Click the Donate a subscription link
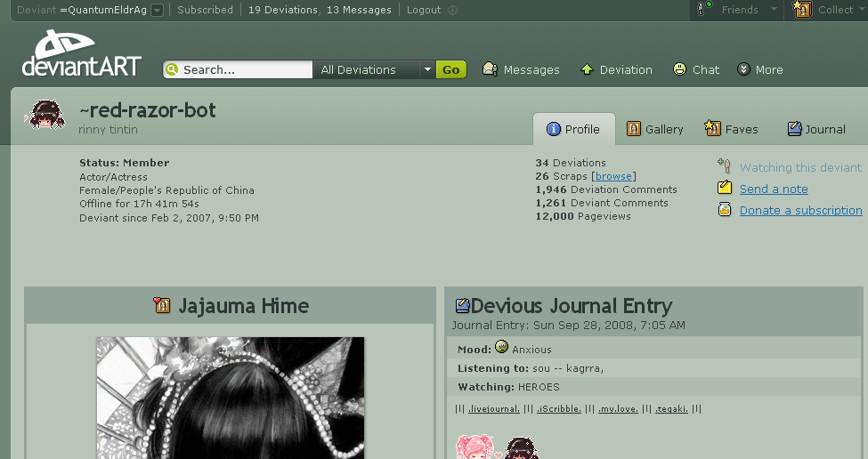Viewport: 868px width, 459px height. (800, 211)
